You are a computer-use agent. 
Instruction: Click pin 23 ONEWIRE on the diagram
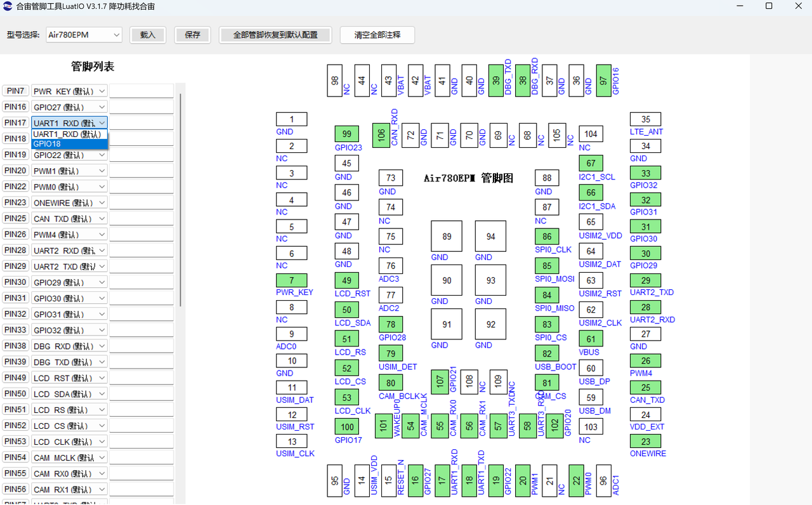(645, 442)
